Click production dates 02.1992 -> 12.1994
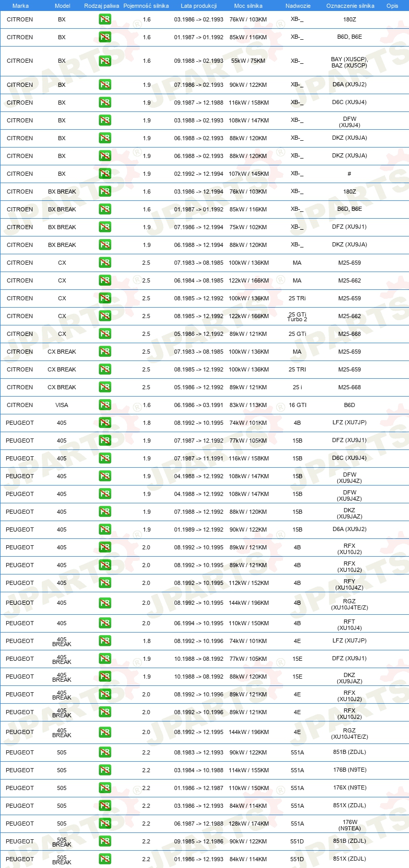409x868 pixels. (x=199, y=174)
